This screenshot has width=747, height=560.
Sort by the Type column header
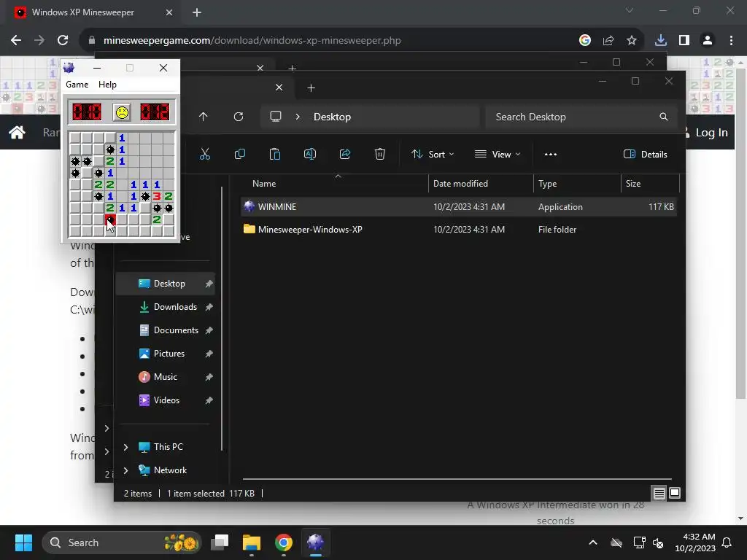pos(547,184)
